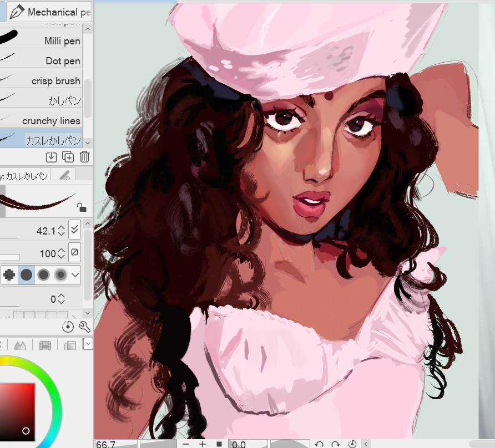Reset canvas rotation icon
Viewport: 495px width, 448px height.
coord(352,444)
